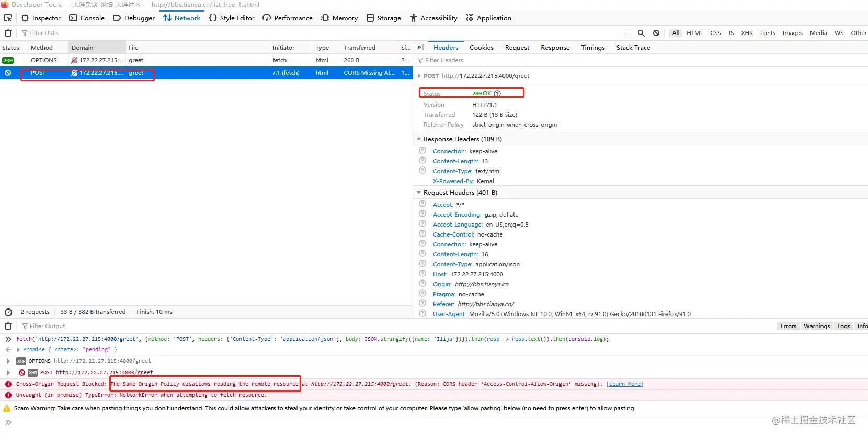
Task: Toggle the network details sidebar pane
Action: pos(420,47)
